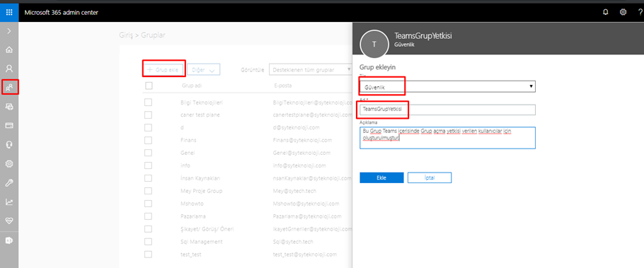Open Resources icon in sidebar
The width and height of the screenshot is (644, 268).
[x=9, y=106]
